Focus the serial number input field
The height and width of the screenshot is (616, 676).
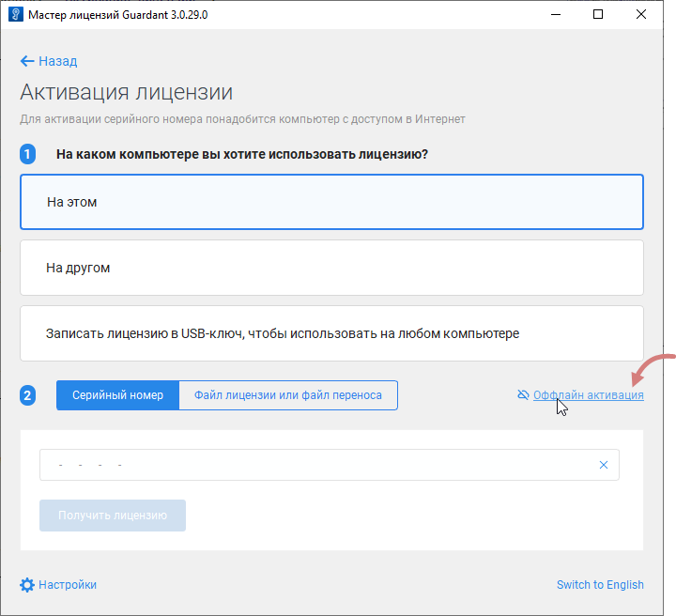330,465
